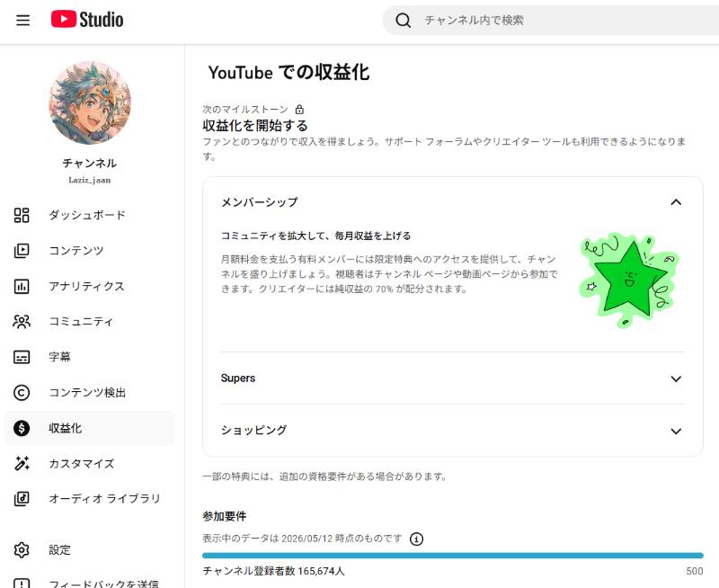
Task: Expand the ショッピング section chevron
Action: 676,432
